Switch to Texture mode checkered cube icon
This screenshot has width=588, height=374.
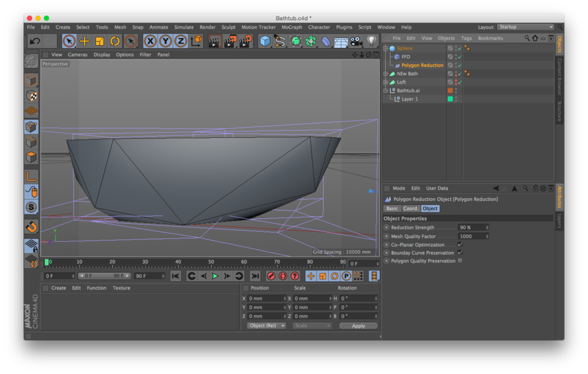pos(32,95)
